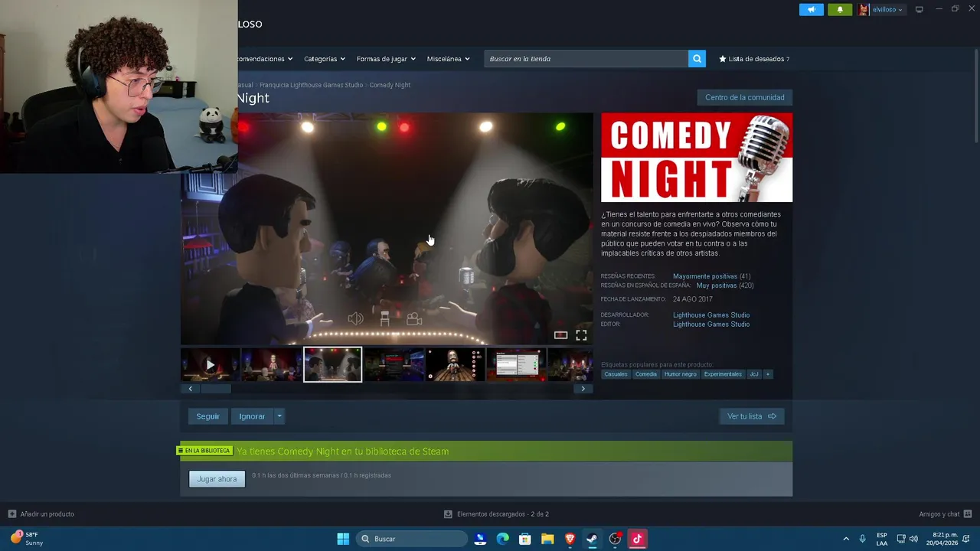Select the fifth thumbnail in the strip
This screenshot has width=980, height=551.
[455, 365]
